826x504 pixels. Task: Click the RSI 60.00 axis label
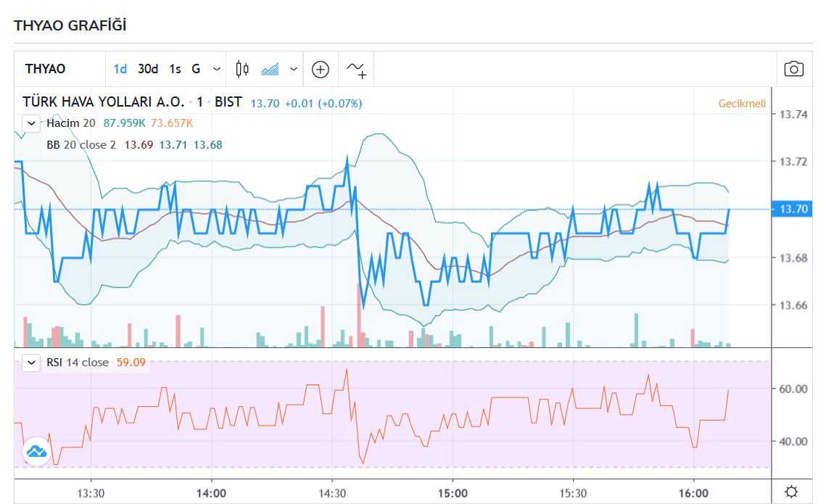(793, 389)
